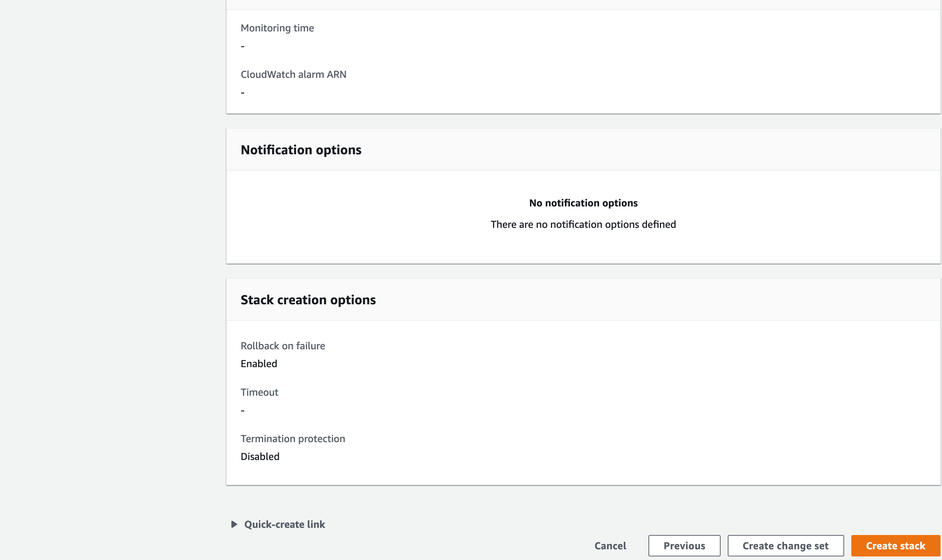
Task: Click the Disabled termination protection value
Action: tap(260, 456)
